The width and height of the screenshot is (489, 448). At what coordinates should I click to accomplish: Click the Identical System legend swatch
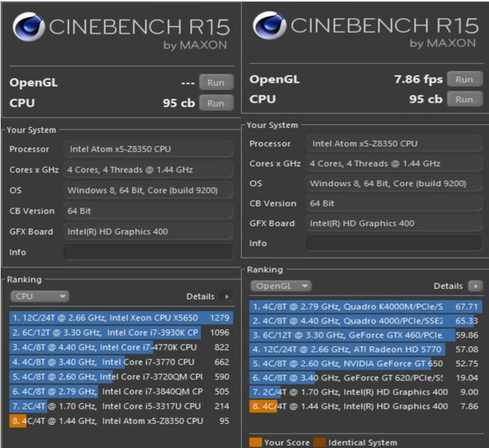coord(319,442)
